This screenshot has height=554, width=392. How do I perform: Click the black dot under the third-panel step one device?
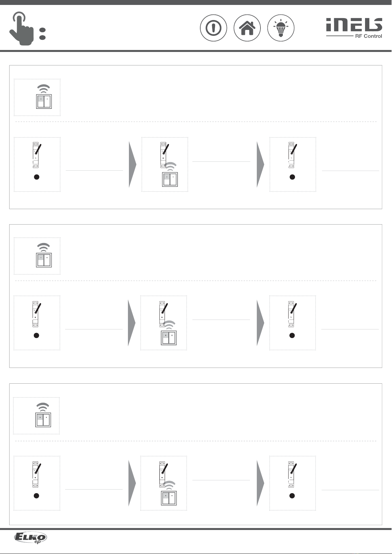37,496
